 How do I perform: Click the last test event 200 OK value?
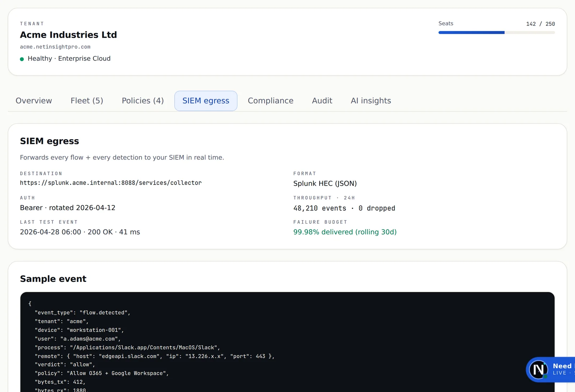point(80,232)
